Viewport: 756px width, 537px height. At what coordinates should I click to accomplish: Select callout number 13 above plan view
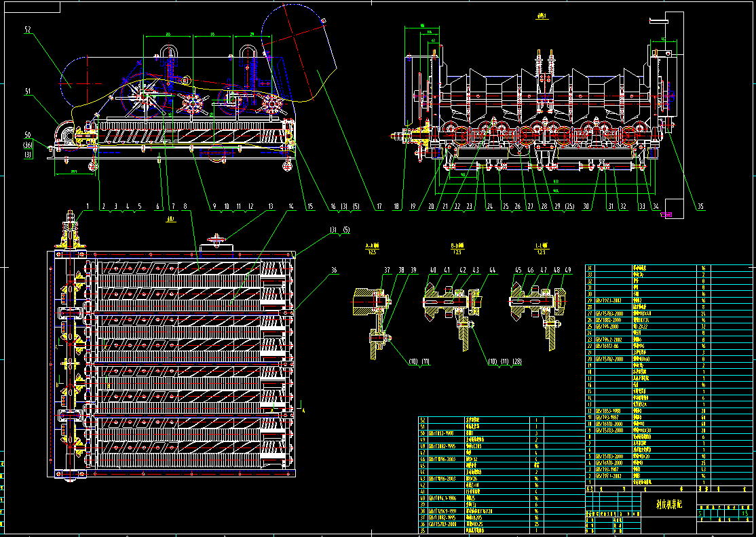(271, 206)
